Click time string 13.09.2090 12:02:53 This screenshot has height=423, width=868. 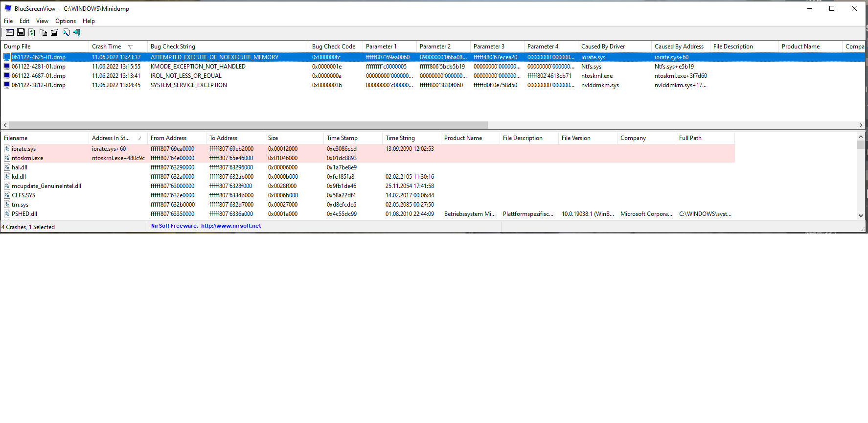click(410, 149)
